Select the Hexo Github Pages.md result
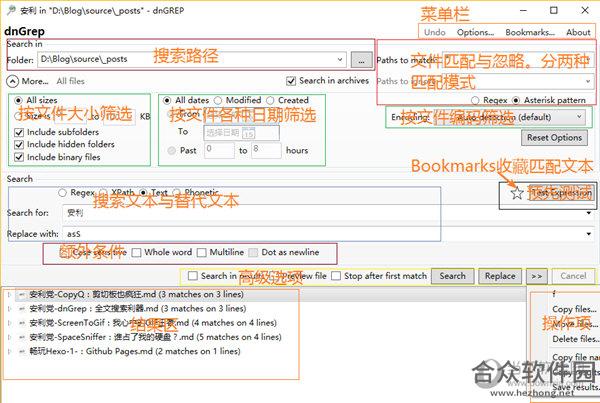 coord(135,351)
